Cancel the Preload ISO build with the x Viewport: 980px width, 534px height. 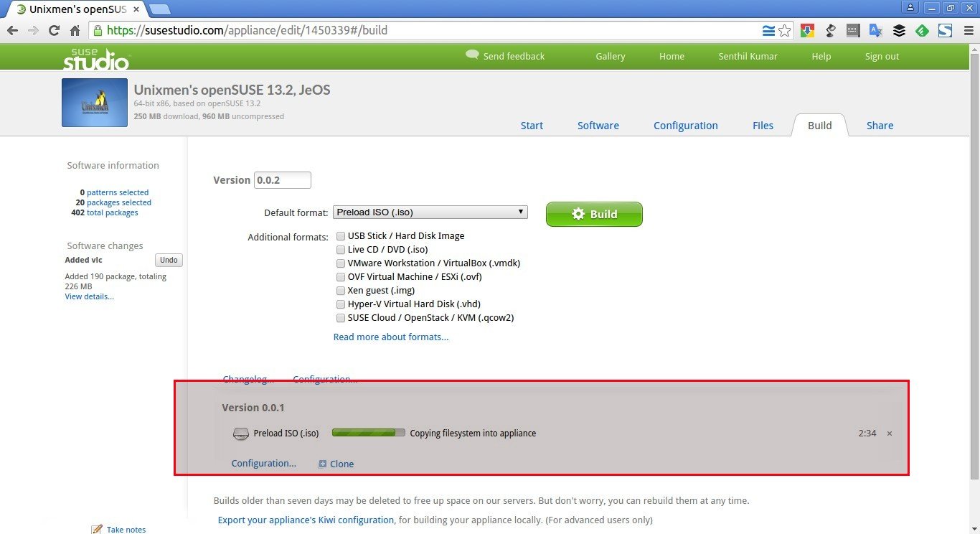[890, 434]
